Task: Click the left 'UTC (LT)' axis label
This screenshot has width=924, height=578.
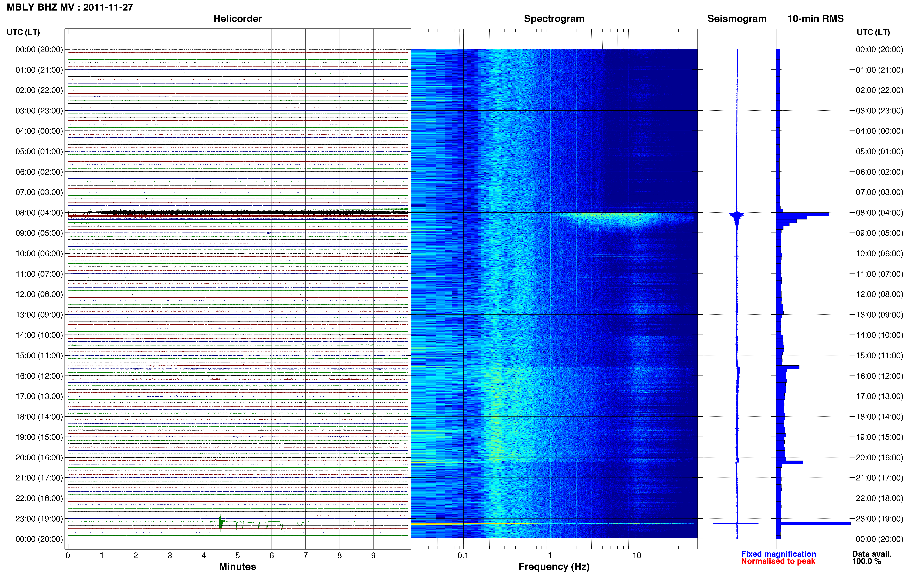Action: [23, 32]
